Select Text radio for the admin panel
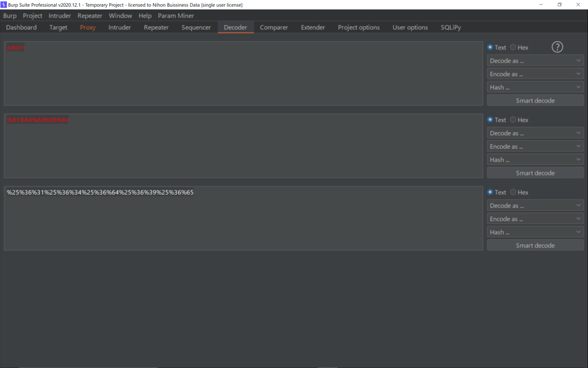588x368 pixels. click(490, 48)
